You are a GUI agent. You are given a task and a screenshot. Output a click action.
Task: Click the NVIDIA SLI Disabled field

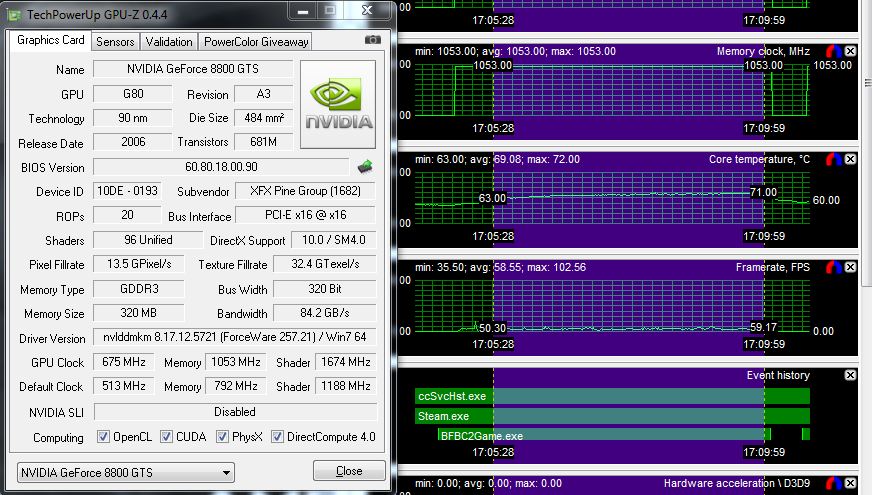pyautogui.click(x=235, y=412)
